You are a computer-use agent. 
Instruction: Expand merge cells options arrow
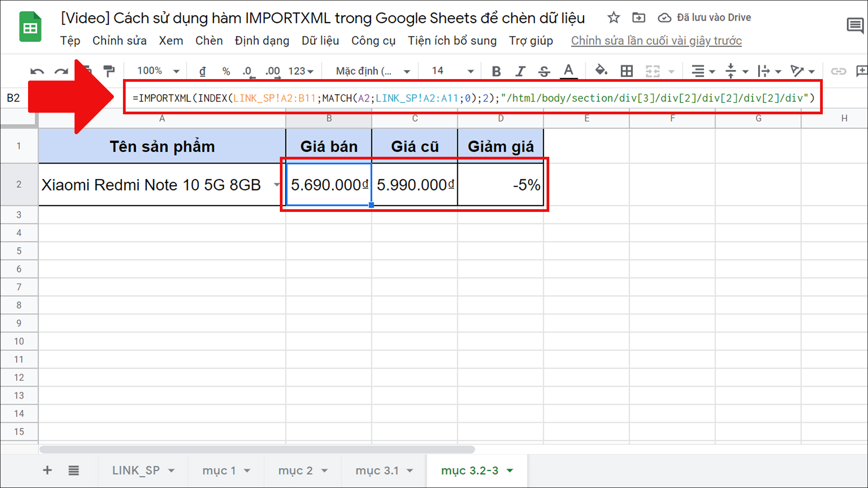(671, 71)
